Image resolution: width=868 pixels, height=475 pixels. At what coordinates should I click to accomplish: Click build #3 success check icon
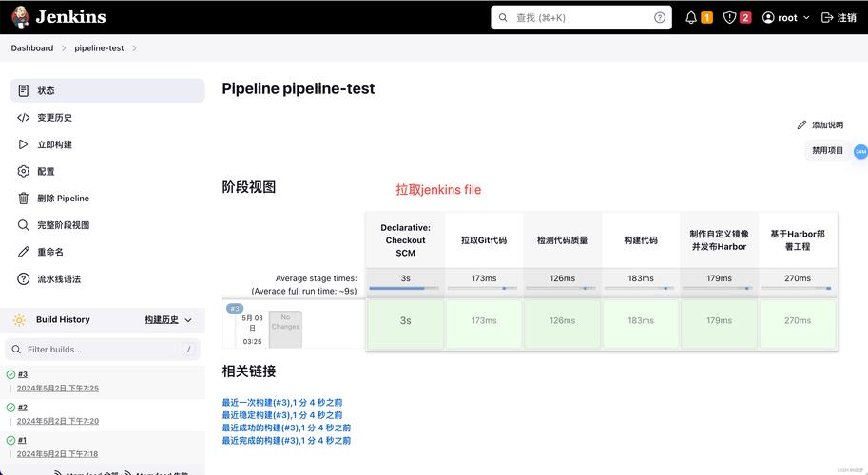click(10, 374)
